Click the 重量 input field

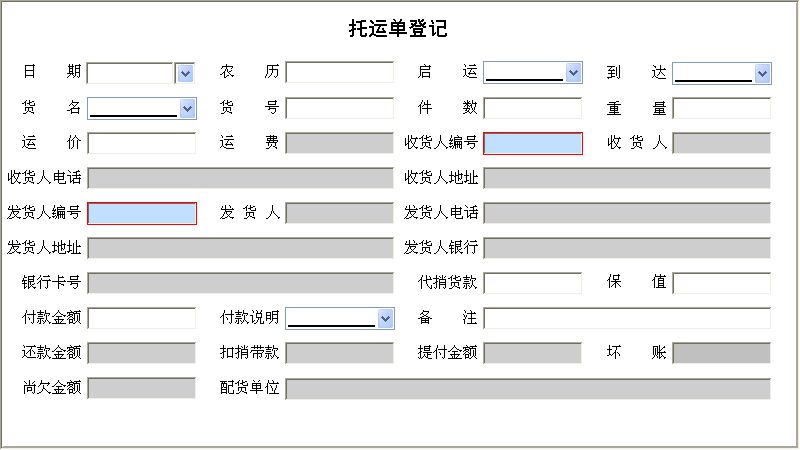(721, 108)
